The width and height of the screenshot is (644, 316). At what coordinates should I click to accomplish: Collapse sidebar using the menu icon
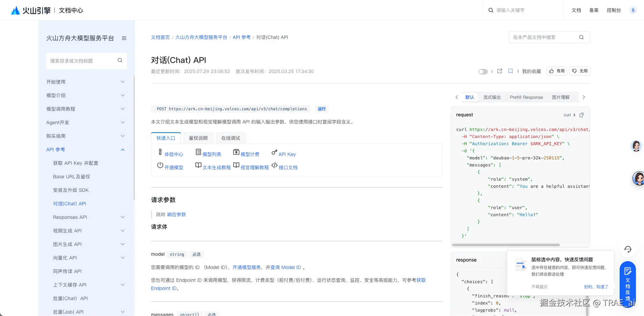click(x=124, y=38)
